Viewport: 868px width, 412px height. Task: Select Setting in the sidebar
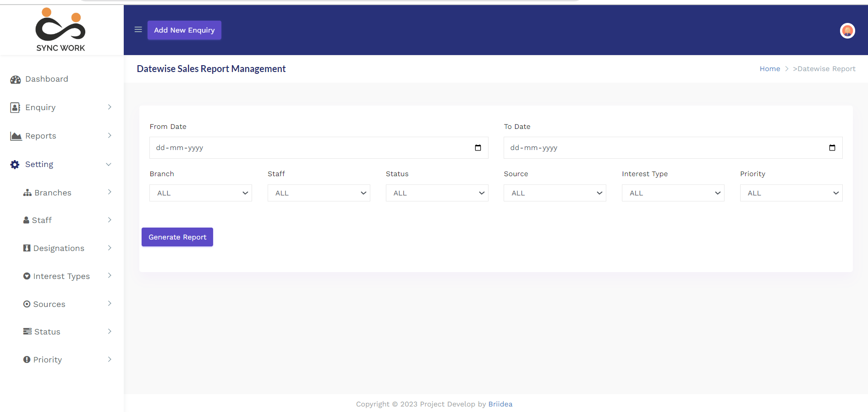click(x=39, y=164)
